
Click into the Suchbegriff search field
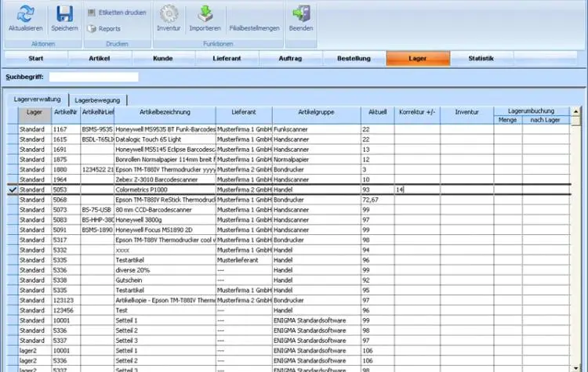point(93,77)
